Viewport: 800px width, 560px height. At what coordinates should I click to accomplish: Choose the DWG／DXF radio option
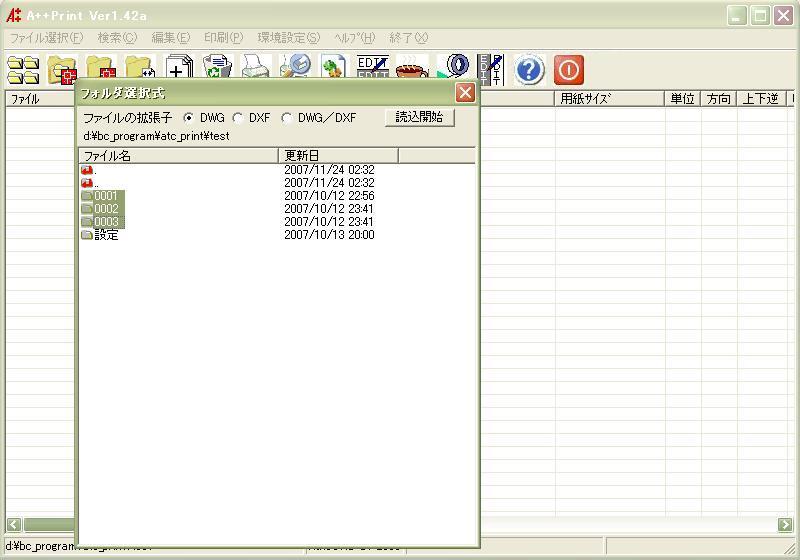pos(287,118)
